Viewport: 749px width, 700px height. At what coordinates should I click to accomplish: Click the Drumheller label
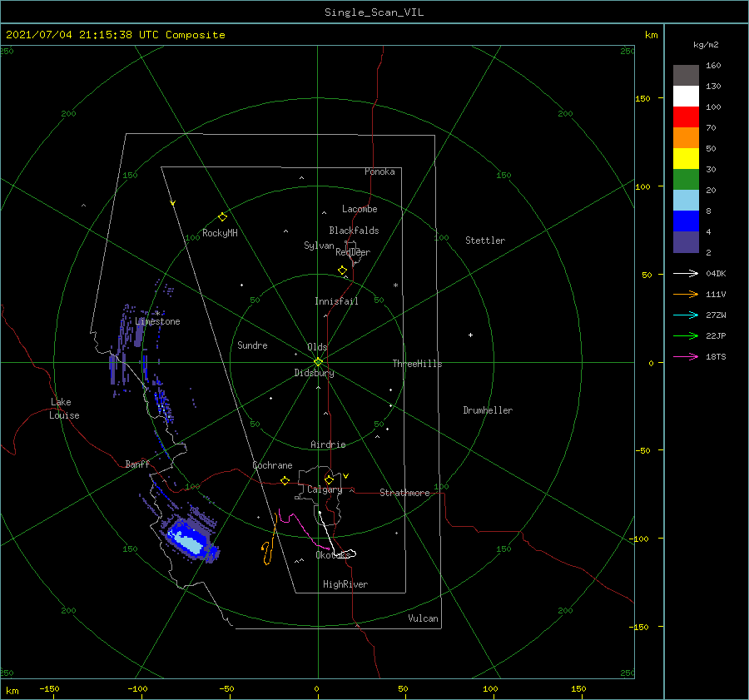(x=488, y=410)
